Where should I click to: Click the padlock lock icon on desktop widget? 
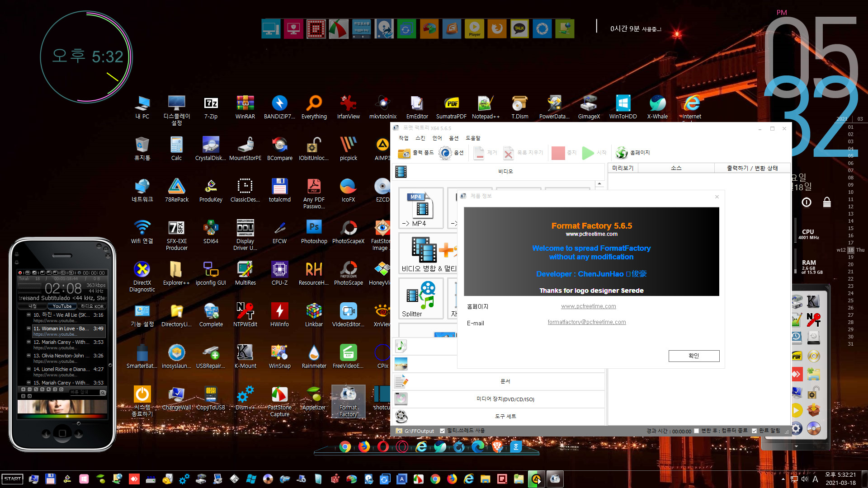827,202
